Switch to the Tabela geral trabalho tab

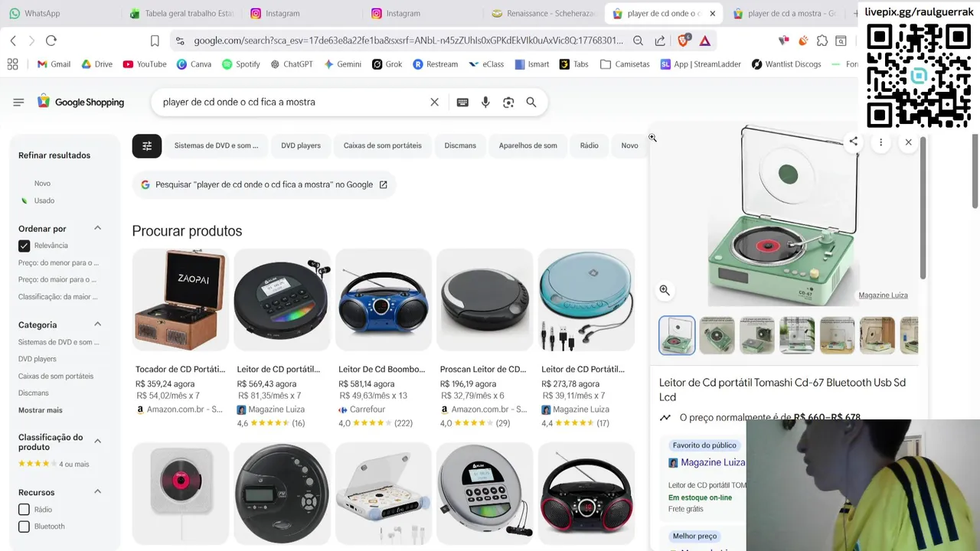(181, 13)
